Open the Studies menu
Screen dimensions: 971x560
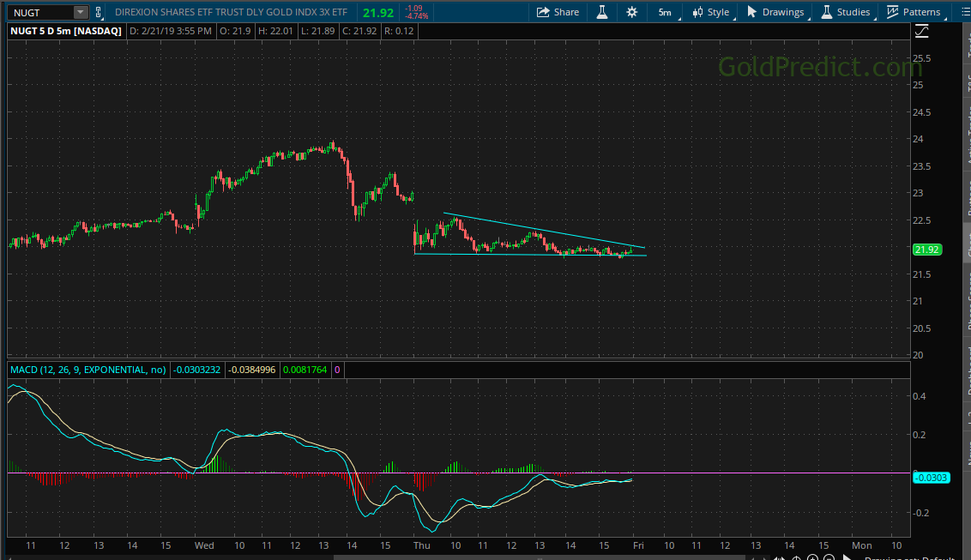pyautogui.click(x=846, y=12)
